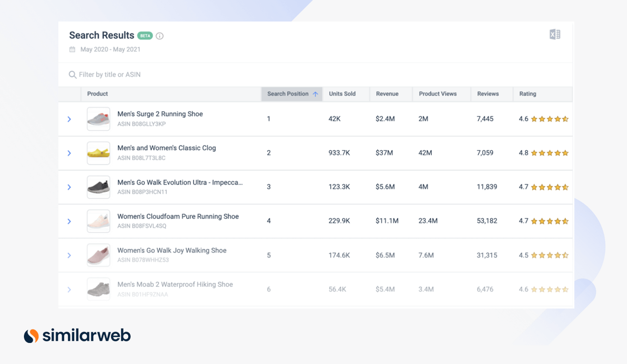The height and width of the screenshot is (364, 627).
Task: Click the BETA badge
Action: point(146,35)
